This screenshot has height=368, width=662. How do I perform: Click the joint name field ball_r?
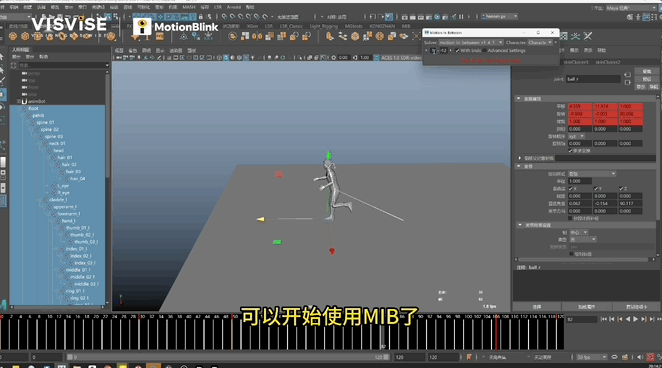pos(593,79)
